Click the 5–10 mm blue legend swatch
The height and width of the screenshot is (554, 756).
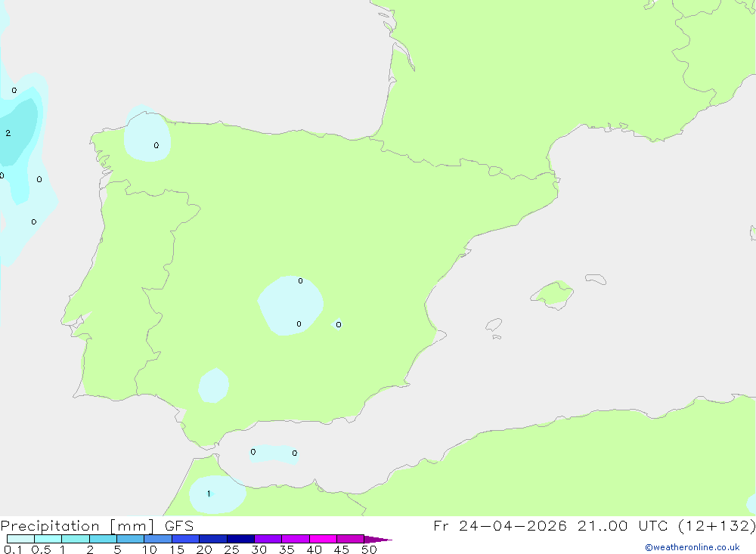[x=130, y=539]
